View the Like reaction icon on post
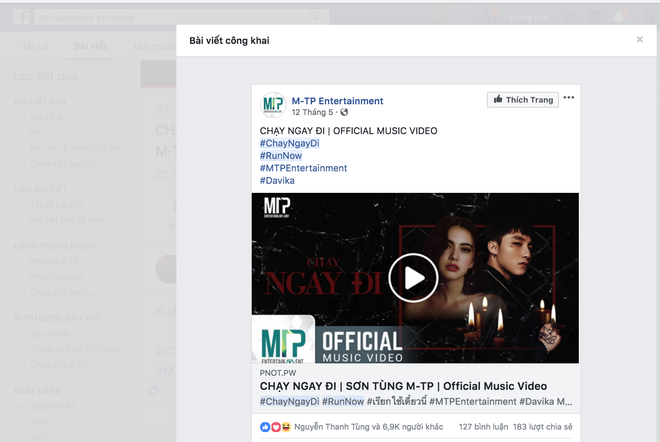The image size is (660, 442). (x=265, y=427)
